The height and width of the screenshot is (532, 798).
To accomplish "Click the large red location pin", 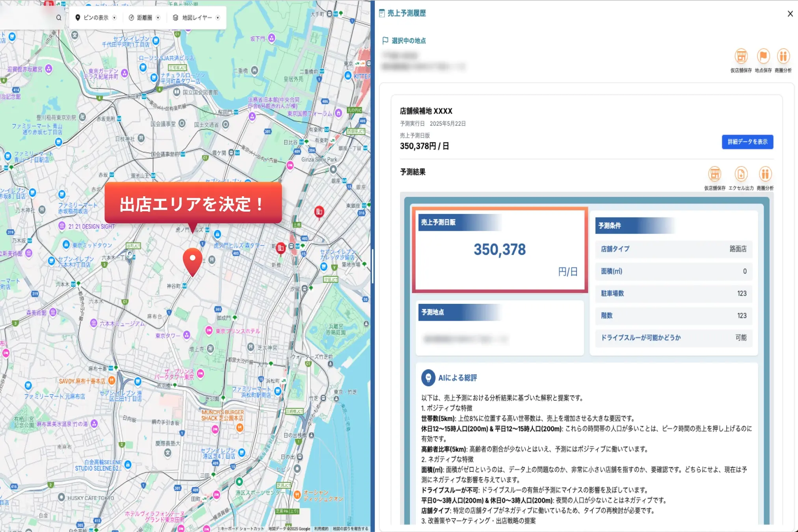I will pyautogui.click(x=192, y=261).
